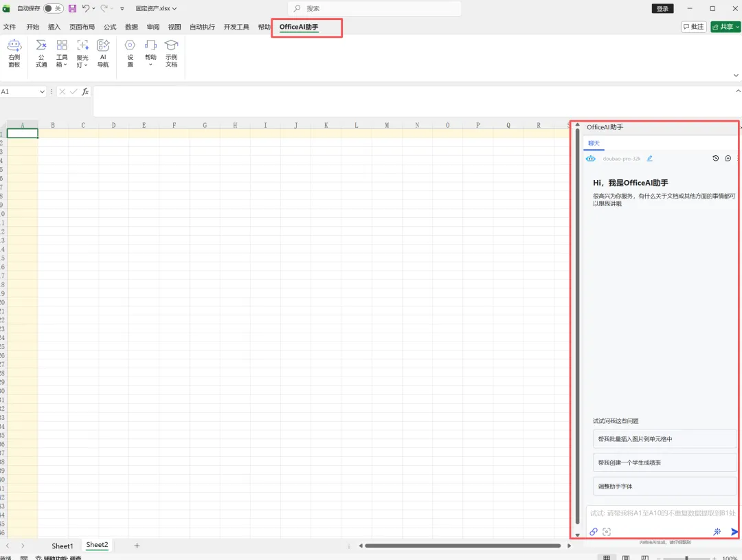The height and width of the screenshot is (560, 742).
Task: Click the robot avatar icon in chat panel
Action: (591, 159)
